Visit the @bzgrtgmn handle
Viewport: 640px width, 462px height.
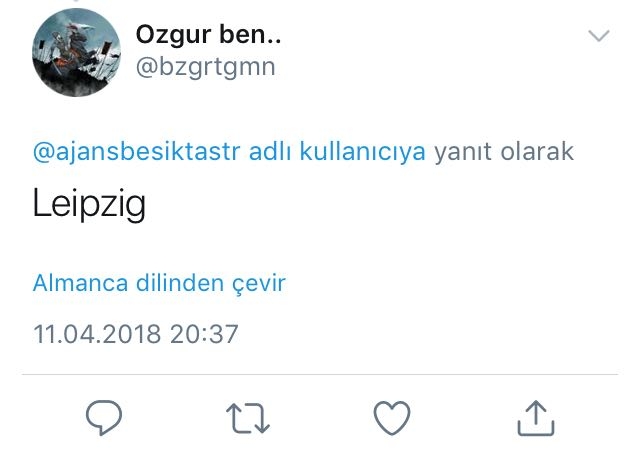tap(205, 67)
